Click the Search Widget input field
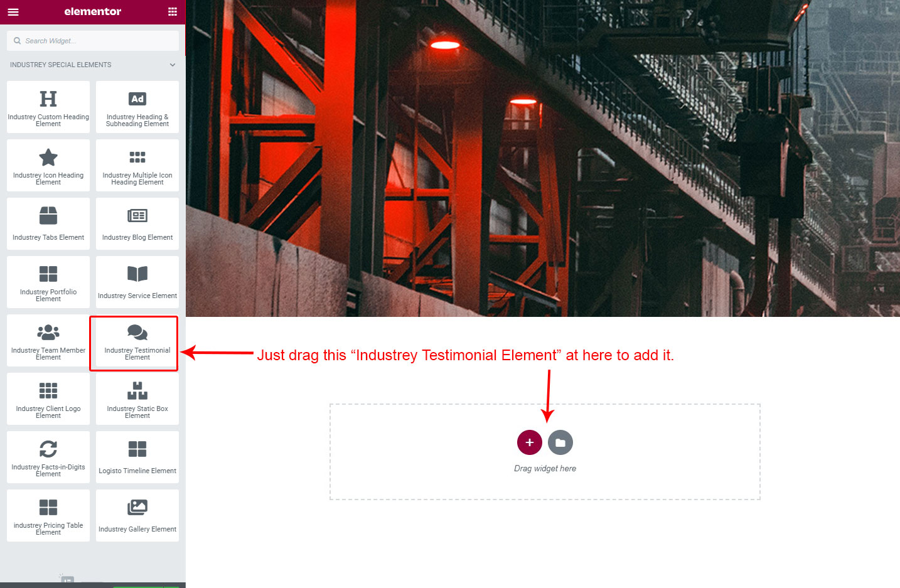The height and width of the screenshot is (588, 900). click(93, 41)
